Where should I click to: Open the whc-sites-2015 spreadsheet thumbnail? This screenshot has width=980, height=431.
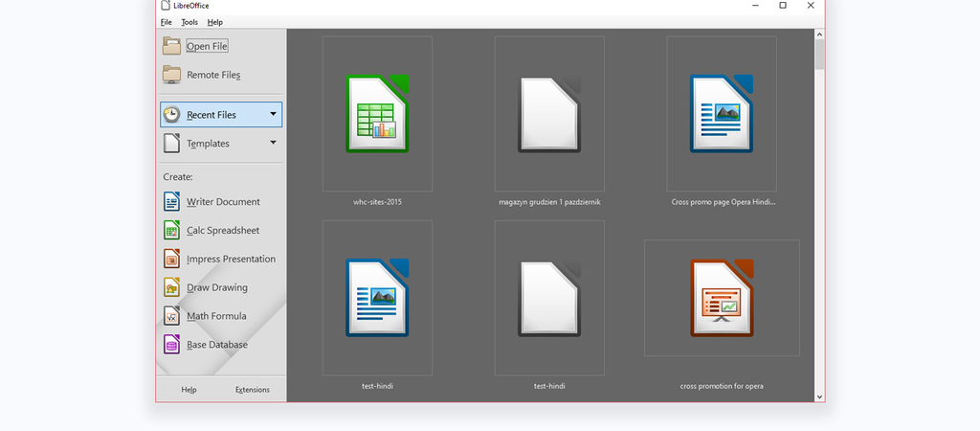[377, 114]
